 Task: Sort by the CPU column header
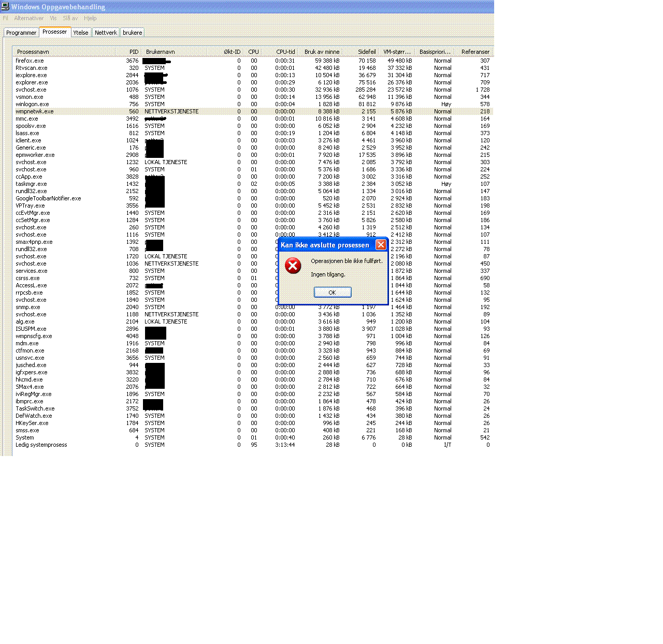click(252, 52)
